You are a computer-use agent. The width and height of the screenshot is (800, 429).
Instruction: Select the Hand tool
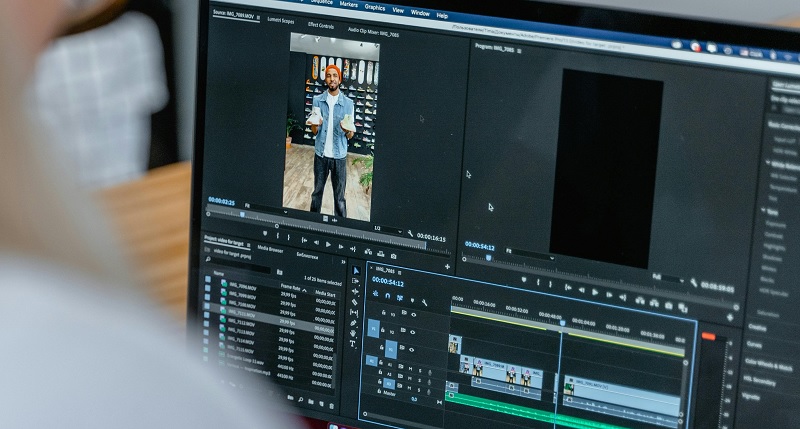(353, 334)
